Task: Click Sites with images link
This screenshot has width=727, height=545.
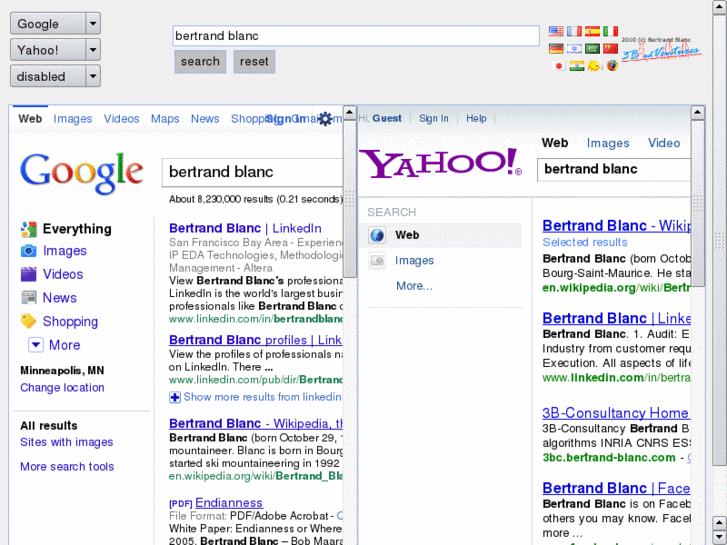Action: click(66, 442)
